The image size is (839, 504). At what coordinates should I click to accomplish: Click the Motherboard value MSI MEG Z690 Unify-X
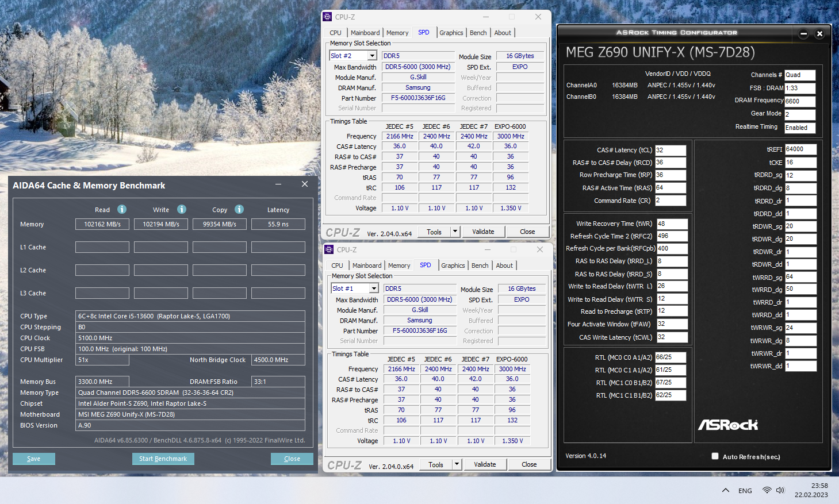190,414
